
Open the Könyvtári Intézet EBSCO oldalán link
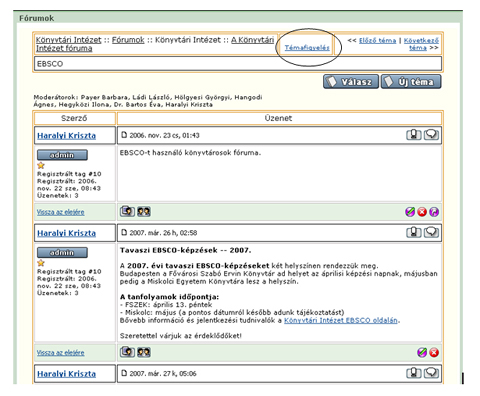pos(341,320)
